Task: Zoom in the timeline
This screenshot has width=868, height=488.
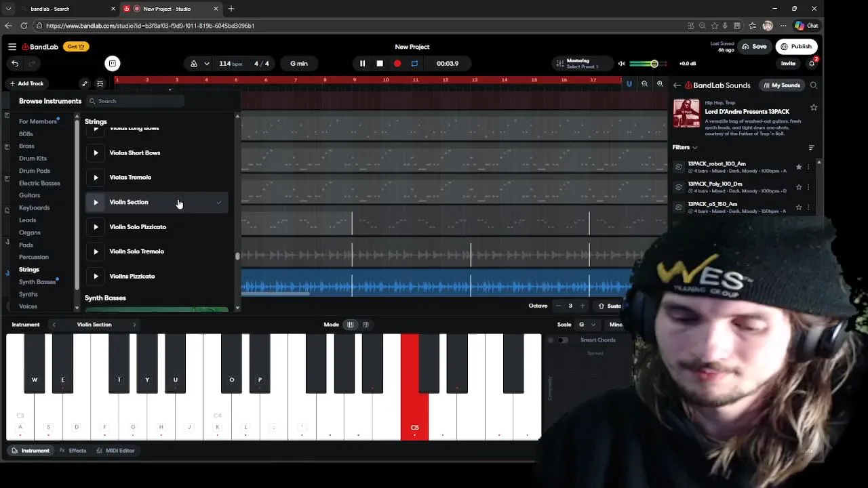Action: point(660,84)
